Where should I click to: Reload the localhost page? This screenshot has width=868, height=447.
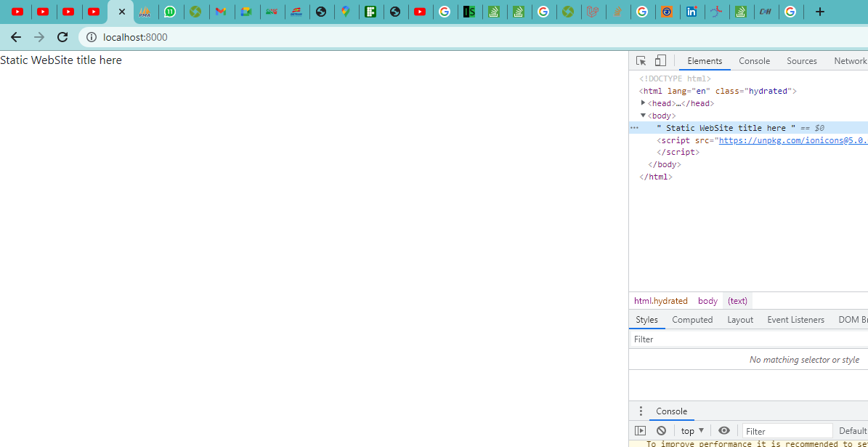point(62,37)
